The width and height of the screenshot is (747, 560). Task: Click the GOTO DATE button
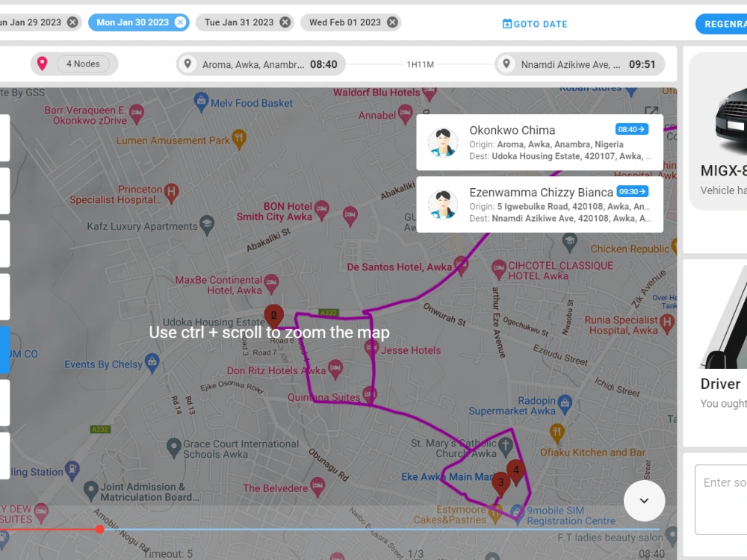535,24
